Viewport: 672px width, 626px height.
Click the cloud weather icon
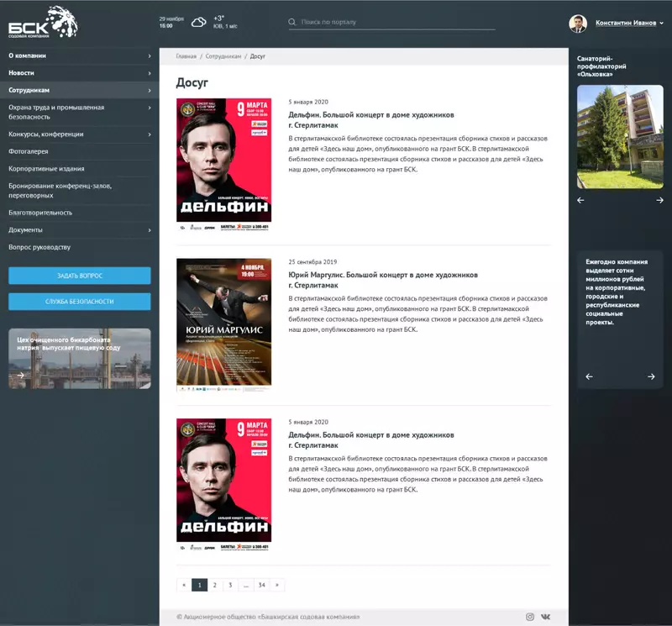[199, 23]
